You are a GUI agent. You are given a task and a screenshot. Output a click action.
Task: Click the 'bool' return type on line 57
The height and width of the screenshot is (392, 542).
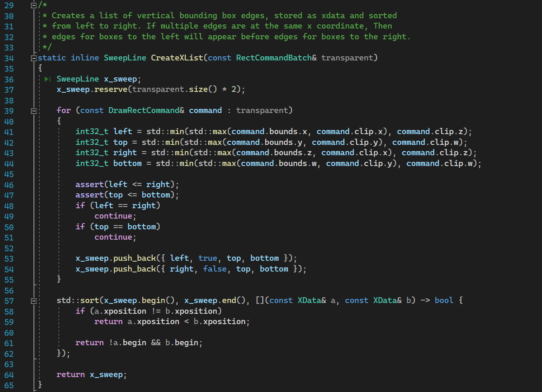coord(444,301)
